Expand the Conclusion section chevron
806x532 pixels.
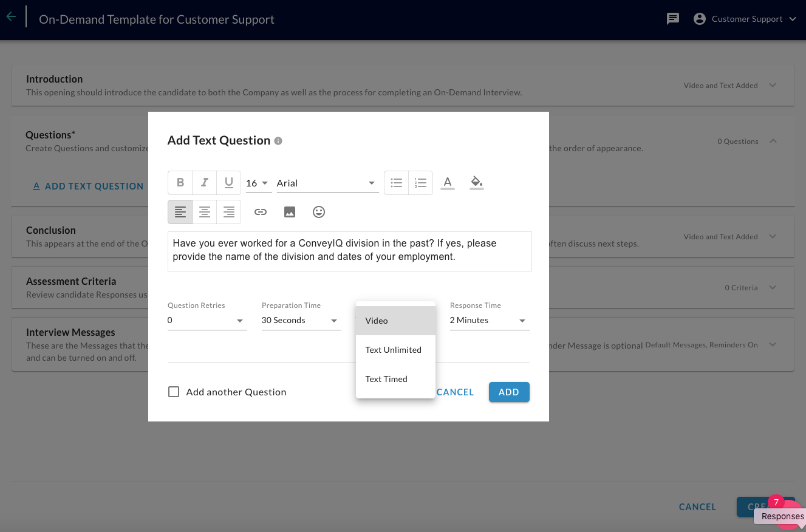(x=773, y=236)
